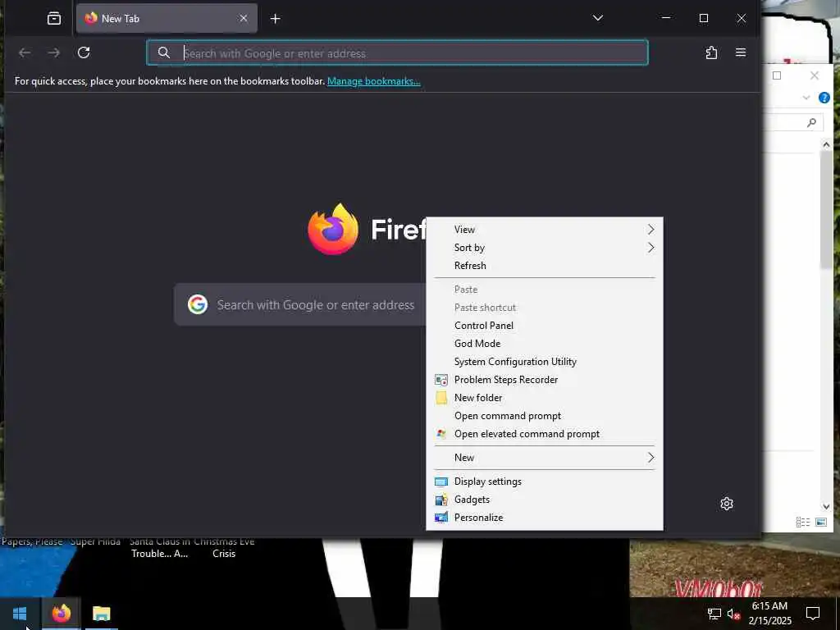Go forward with the forward arrow

click(54, 52)
